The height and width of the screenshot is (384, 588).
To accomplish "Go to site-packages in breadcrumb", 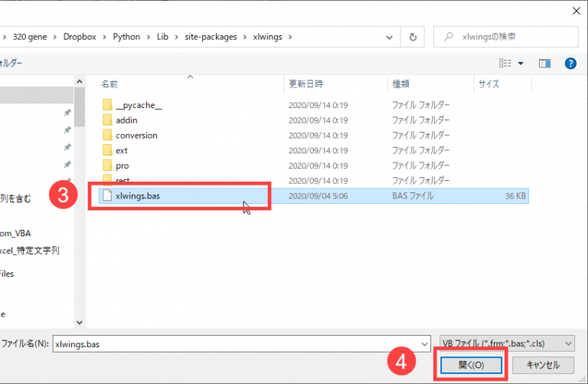I will click(211, 37).
